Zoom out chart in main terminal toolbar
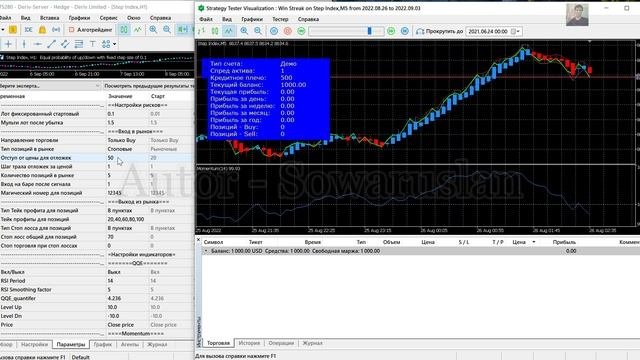Image resolution: width=640 pixels, height=360 pixels. tap(167, 30)
